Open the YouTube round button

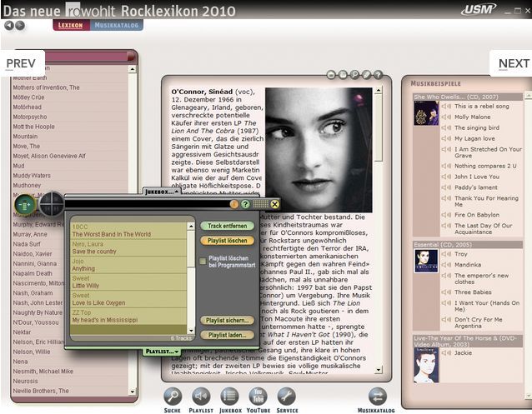pos(258,397)
